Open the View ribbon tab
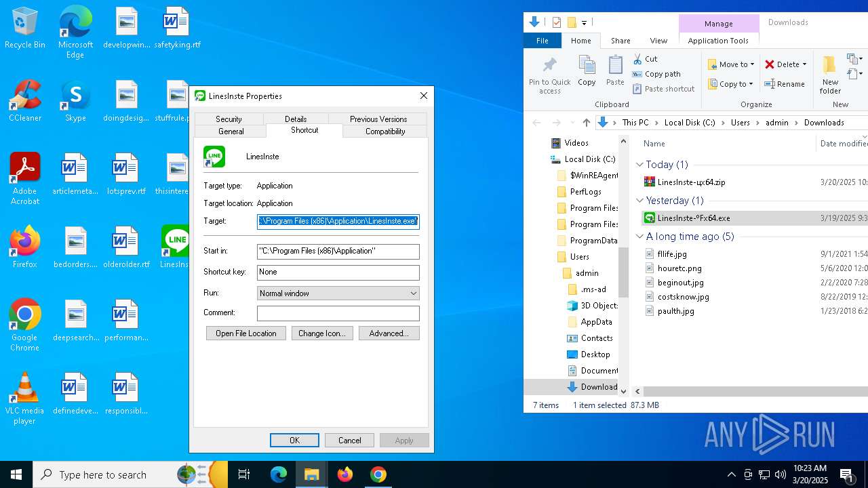 pos(658,41)
